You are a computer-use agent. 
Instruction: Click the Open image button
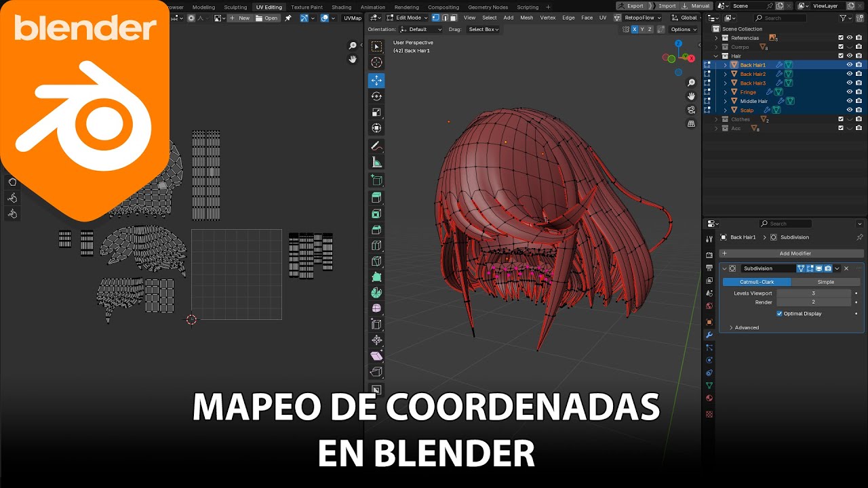[267, 18]
